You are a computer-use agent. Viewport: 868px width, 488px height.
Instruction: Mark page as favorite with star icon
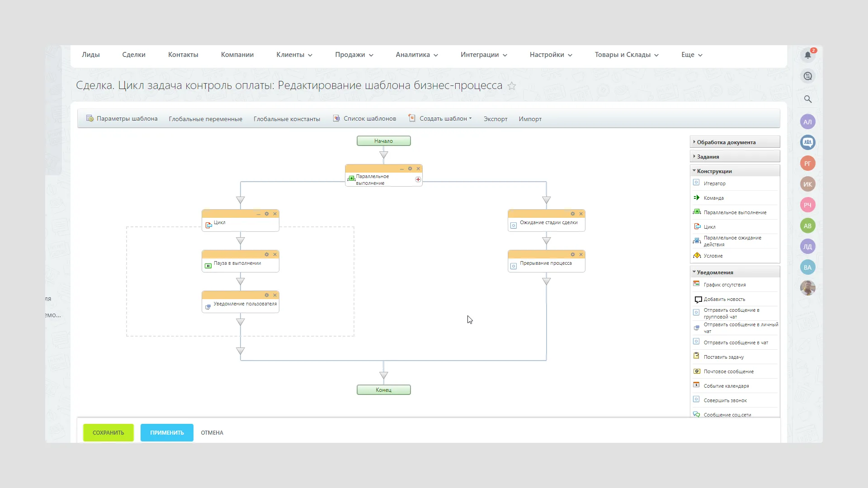click(512, 86)
